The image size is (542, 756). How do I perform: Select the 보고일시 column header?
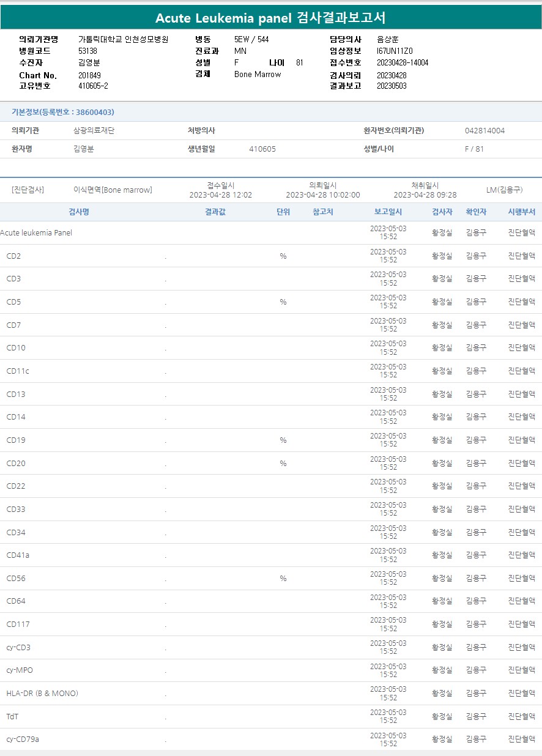[x=388, y=212]
